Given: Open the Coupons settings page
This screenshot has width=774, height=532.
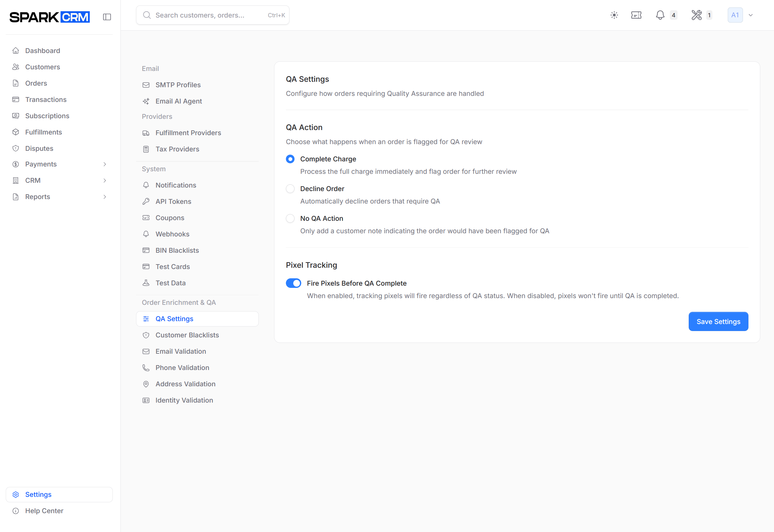Looking at the screenshot, I should [197, 218].
